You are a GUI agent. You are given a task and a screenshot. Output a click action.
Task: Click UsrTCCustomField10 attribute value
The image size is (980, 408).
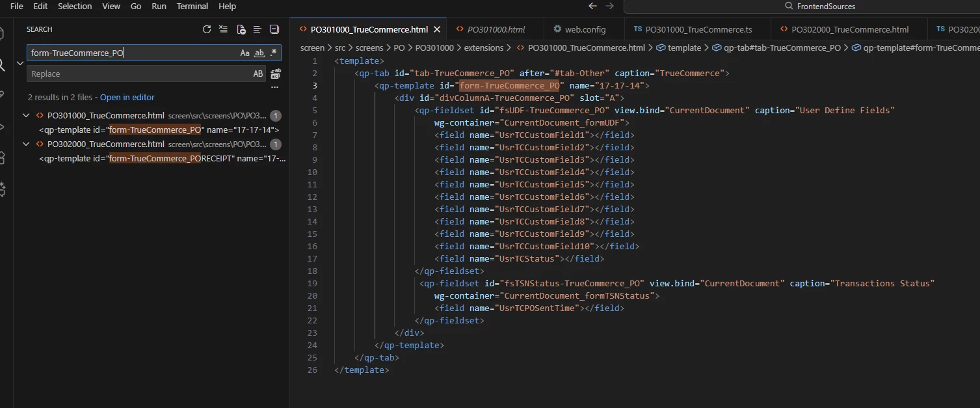pos(544,246)
